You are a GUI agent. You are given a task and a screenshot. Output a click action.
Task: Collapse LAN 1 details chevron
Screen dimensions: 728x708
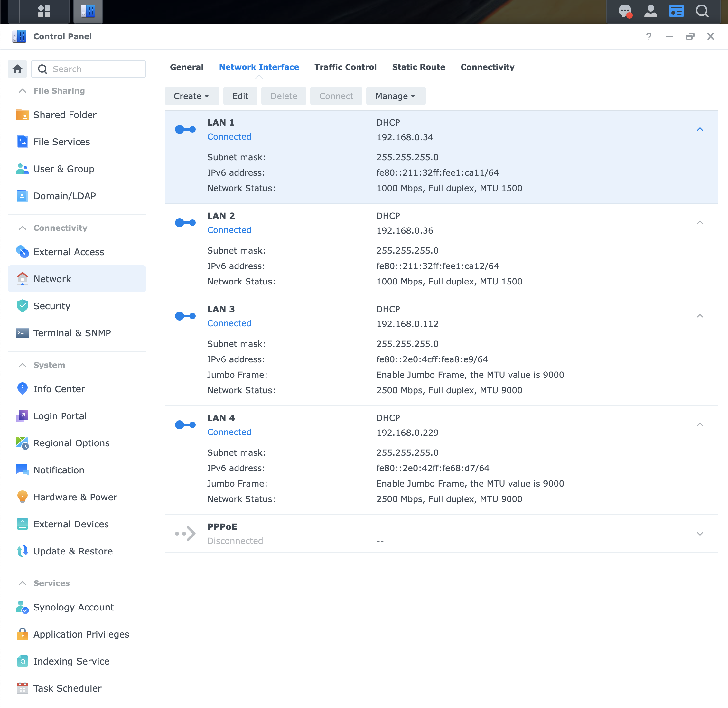pos(700,129)
